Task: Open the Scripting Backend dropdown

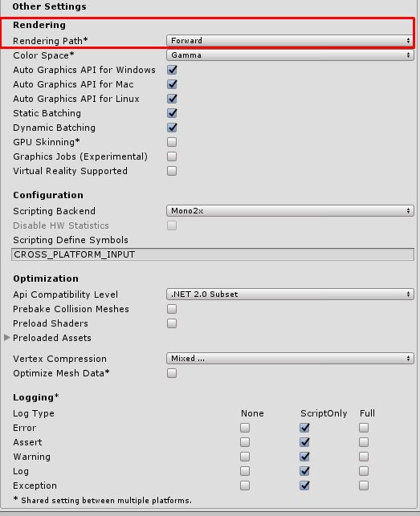Action: [x=290, y=210]
